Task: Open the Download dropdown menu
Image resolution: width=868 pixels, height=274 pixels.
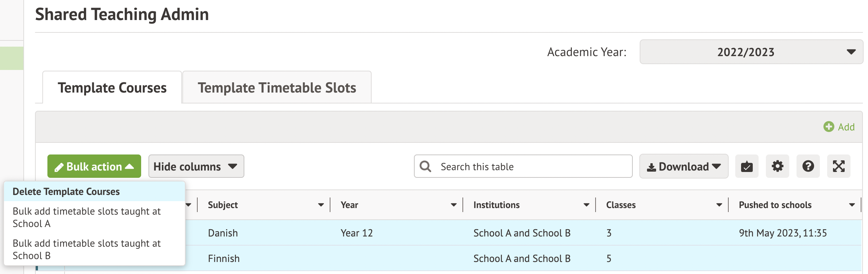Action: (683, 167)
